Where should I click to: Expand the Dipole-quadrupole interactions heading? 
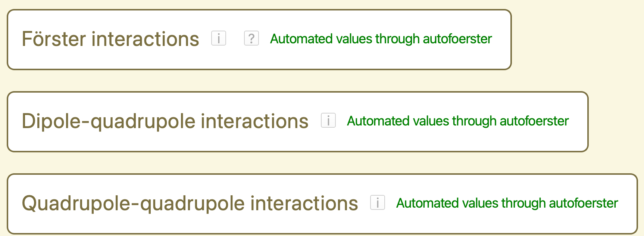tap(165, 121)
